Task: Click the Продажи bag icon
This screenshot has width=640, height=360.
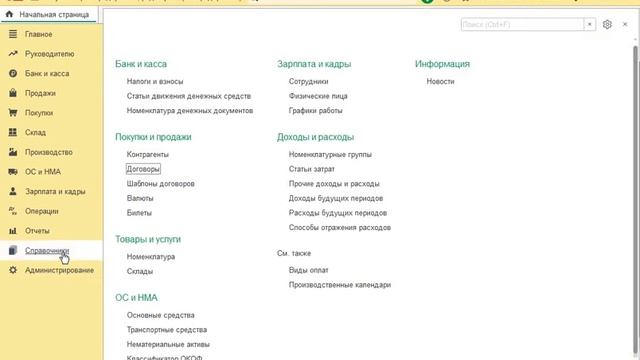Action: click(13, 93)
